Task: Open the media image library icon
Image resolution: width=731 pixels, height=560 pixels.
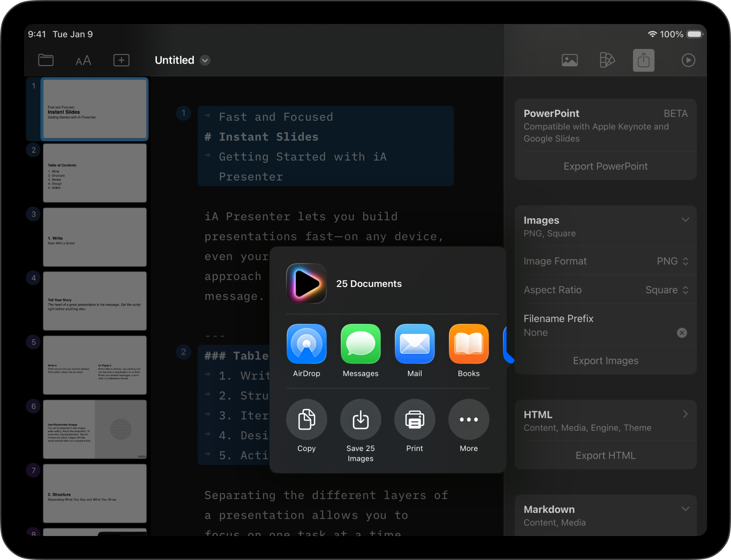Action: click(570, 60)
